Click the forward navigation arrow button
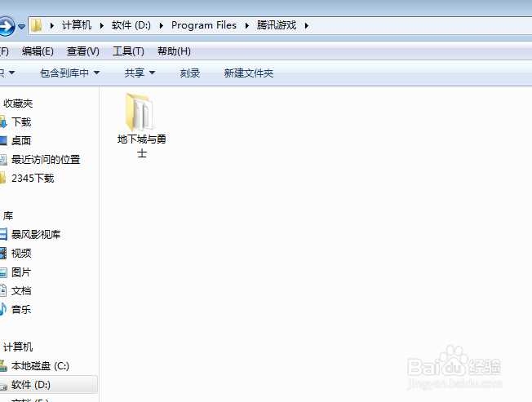This screenshot has width=532, height=402. coord(7,26)
